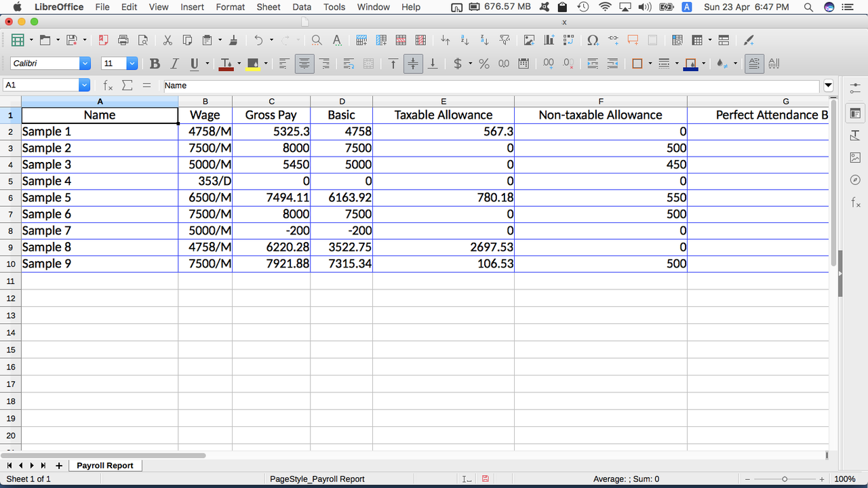Open the Highlighting Color dropdown arrow

click(265, 64)
